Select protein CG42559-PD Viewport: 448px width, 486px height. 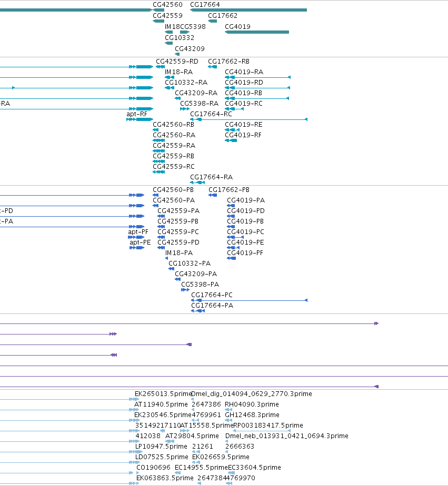pyautogui.click(x=178, y=242)
